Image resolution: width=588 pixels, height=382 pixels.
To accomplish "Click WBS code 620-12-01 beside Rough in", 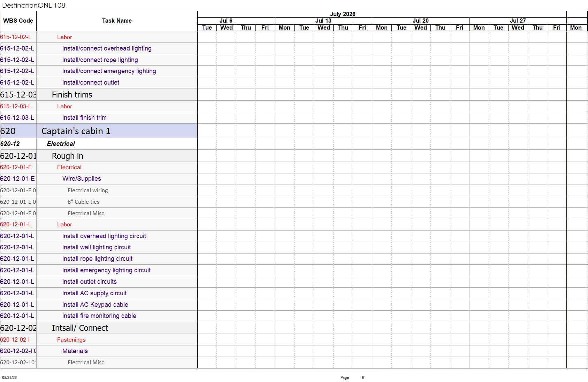I will point(18,156).
